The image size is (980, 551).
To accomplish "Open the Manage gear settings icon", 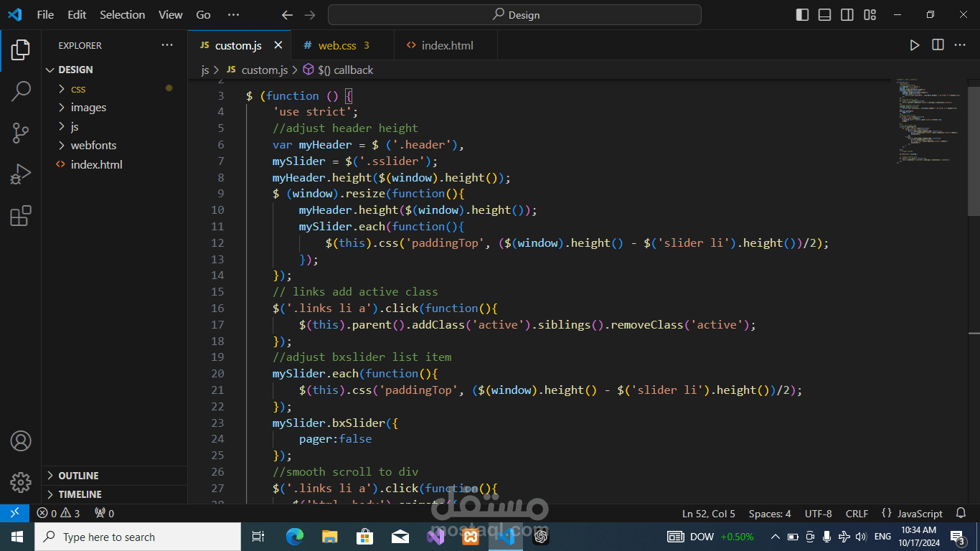I will click(21, 482).
